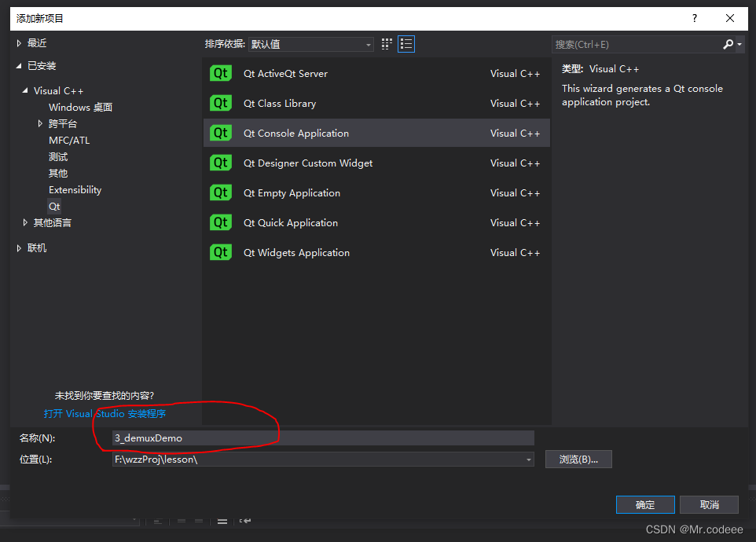Choose Qt Class Library template name
The height and width of the screenshot is (542, 756).
point(280,103)
